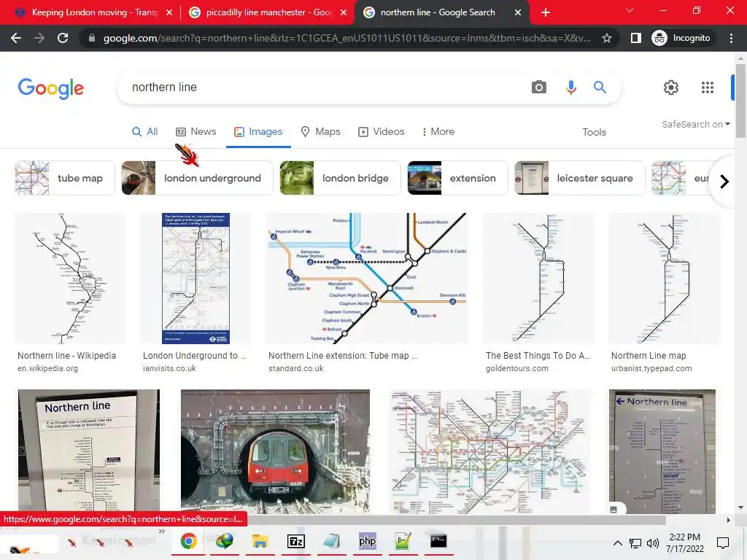This screenshot has height=560, width=747.
Task: Switch to the All results tab
Action: coord(145,131)
